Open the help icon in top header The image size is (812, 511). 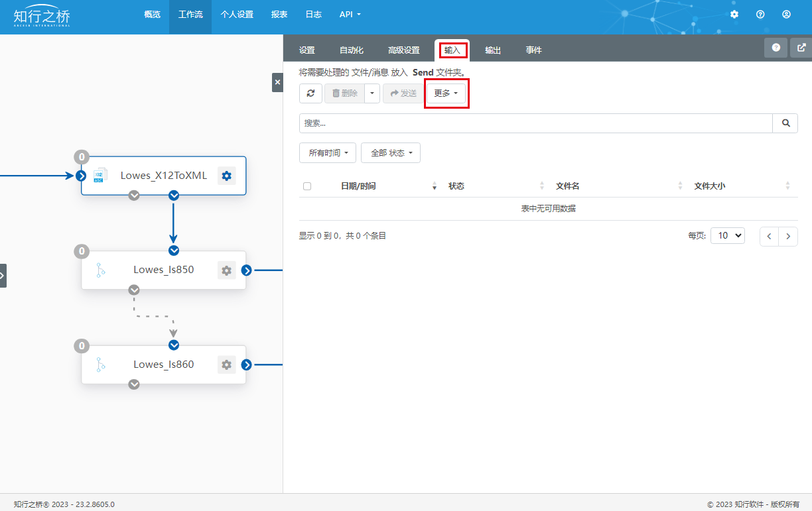[x=760, y=14]
